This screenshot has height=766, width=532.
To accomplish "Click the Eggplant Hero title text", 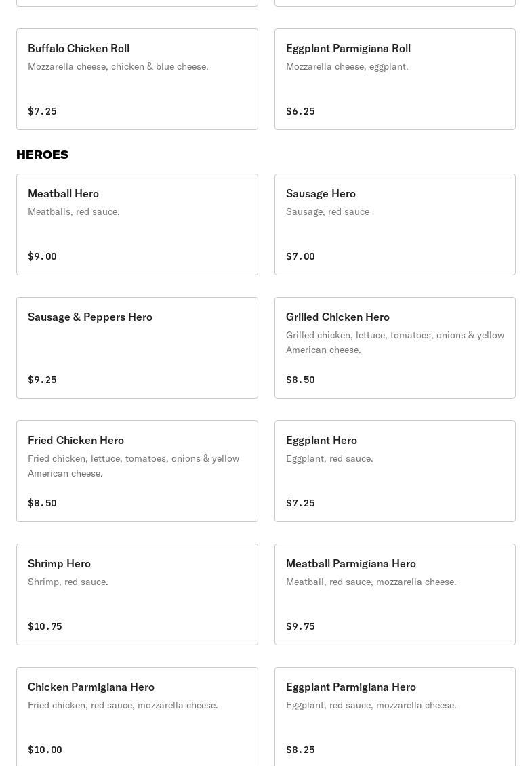I will click(x=321, y=440).
